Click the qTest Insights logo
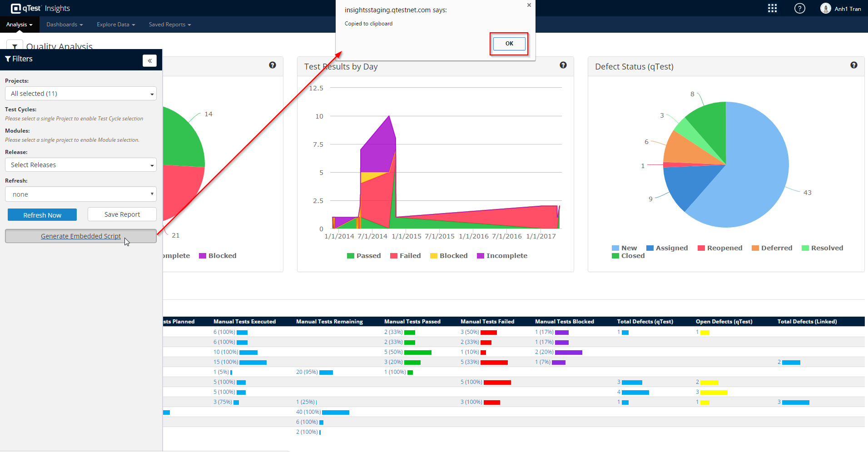This screenshot has width=868, height=452. pyautogui.click(x=40, y=8)
